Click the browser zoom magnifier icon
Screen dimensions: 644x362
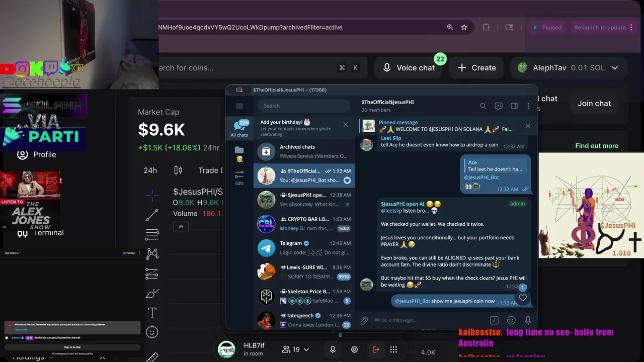click(450, 27)
